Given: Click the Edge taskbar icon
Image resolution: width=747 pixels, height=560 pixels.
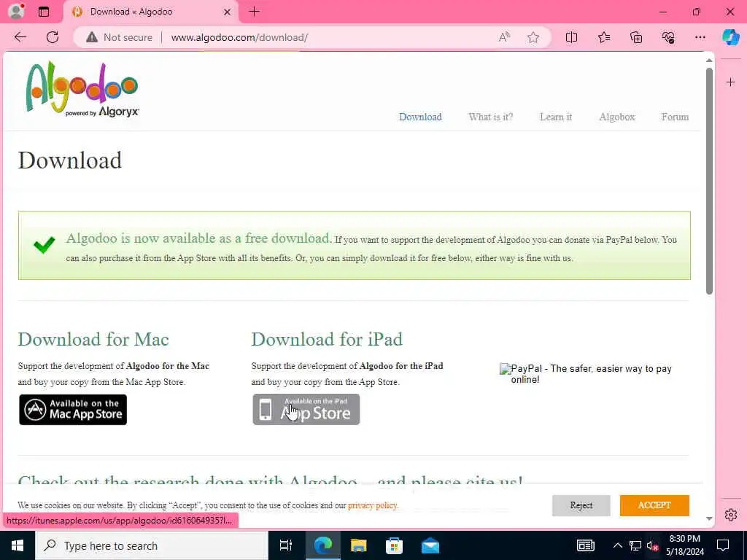Looking at the screenshot, I should [323, 545].
